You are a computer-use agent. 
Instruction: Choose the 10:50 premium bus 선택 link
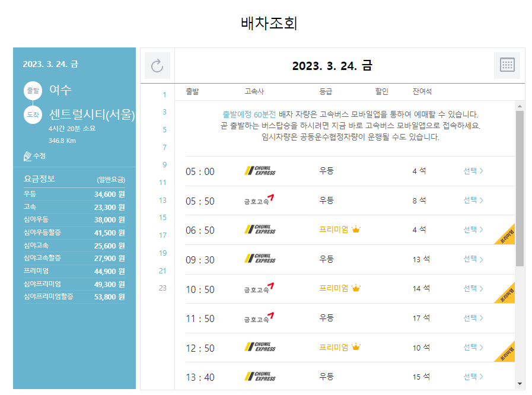pyautogui.click(x=473, y=288)
